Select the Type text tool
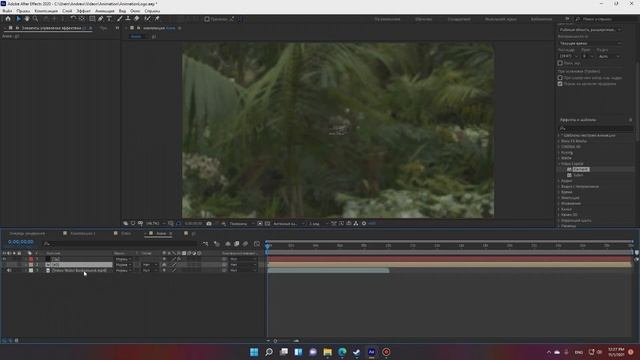Image resolution: width=640 pixels, height=360 pixels. click(109, 19)
